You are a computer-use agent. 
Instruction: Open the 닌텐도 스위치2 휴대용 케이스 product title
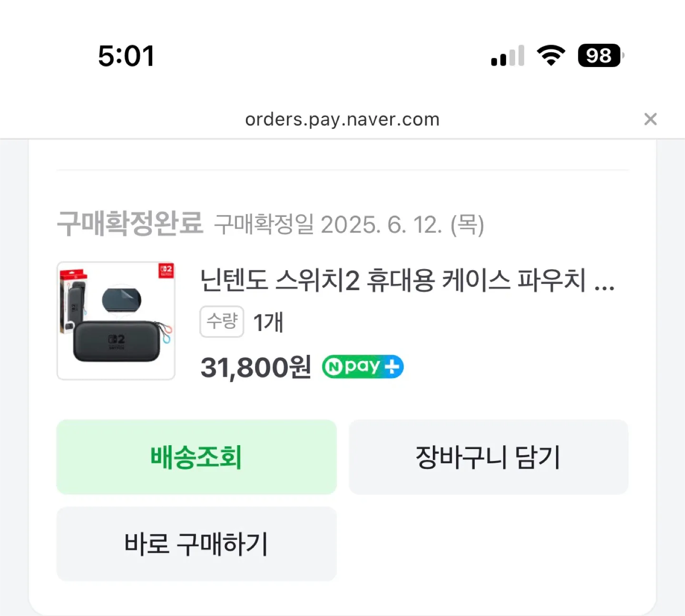click(x=392, y=281)
